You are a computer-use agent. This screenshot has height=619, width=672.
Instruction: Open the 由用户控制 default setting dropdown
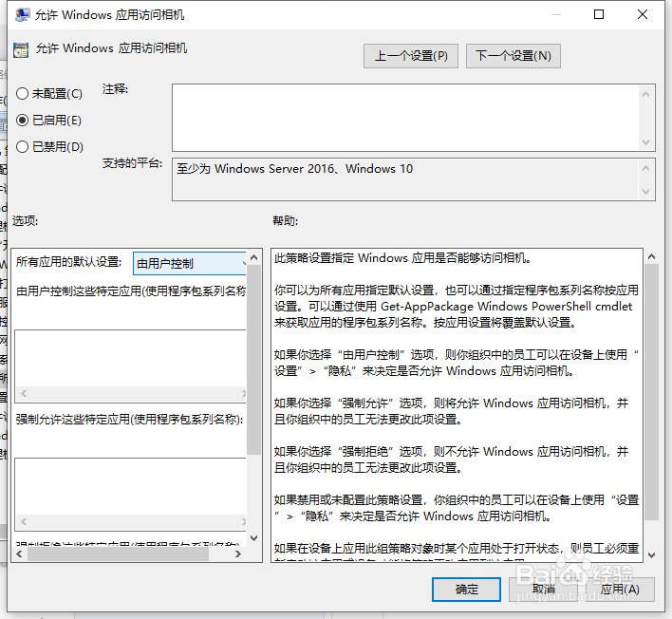(190, 263)
